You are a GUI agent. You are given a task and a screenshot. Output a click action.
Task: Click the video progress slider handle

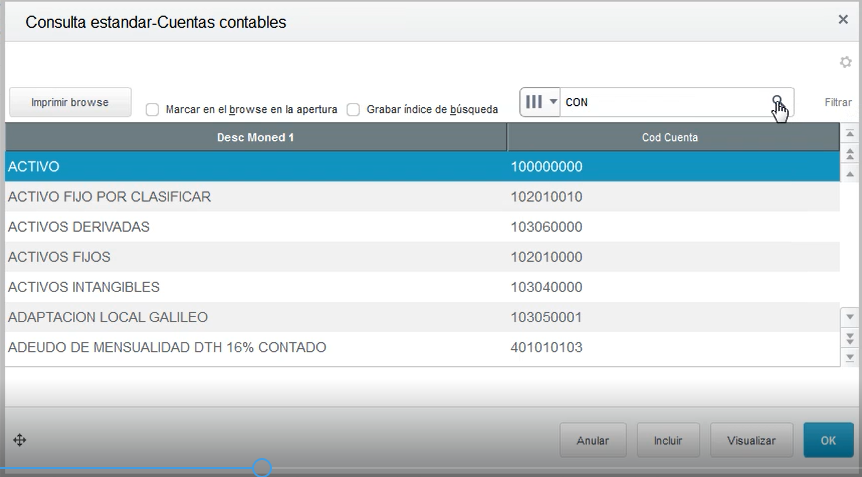tap(262, 468)
